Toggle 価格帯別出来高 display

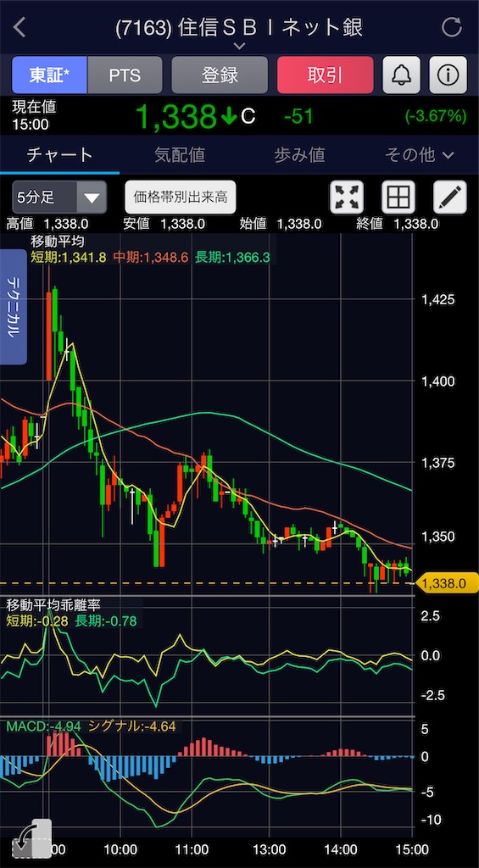[x=181, y=197]
